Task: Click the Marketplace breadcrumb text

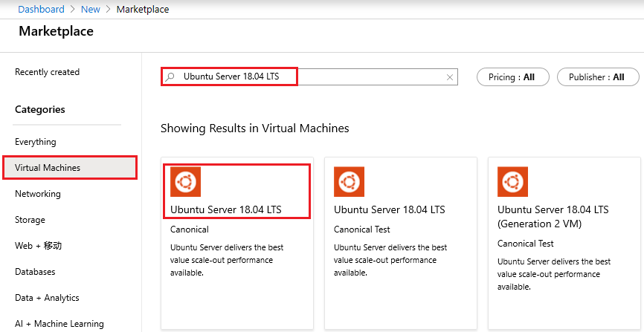Action: pyautogui.click(x=143, y=9)
